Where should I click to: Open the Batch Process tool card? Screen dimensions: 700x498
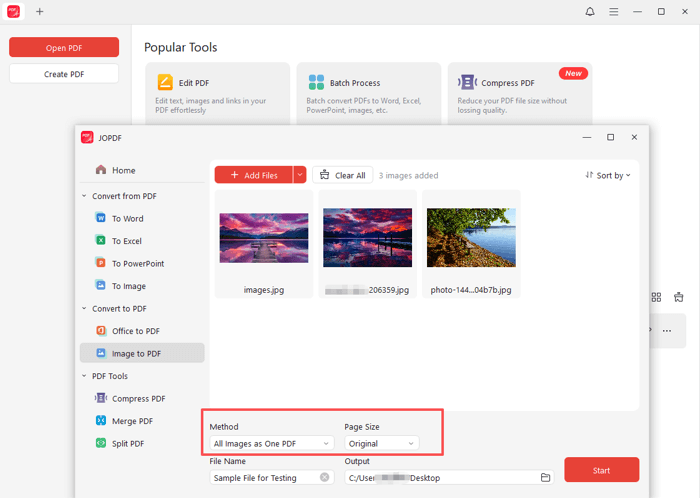tap(368, 94)
